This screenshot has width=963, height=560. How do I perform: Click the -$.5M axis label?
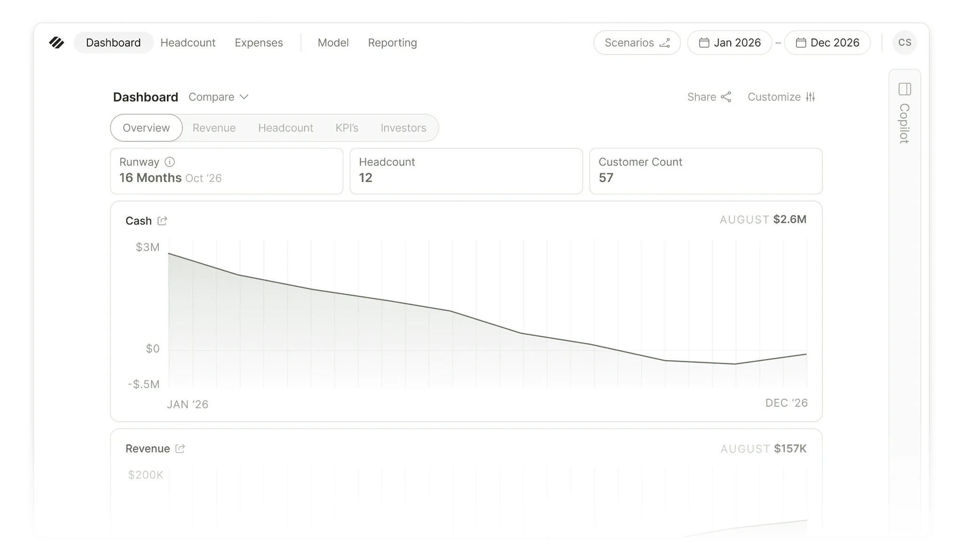click(144, 384)
